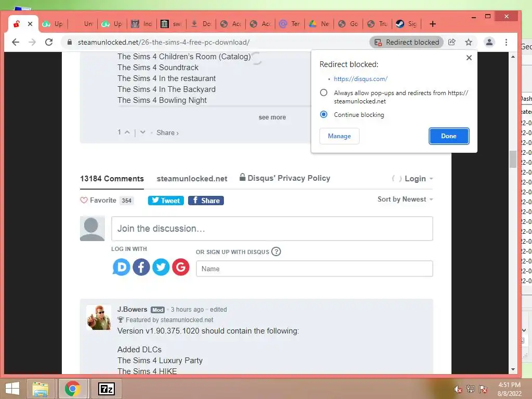Viewport: 532px width, 399px height.
Task: Switch to the first 'Up' tab
Action: pyautogui.click(x=52, y=24)
